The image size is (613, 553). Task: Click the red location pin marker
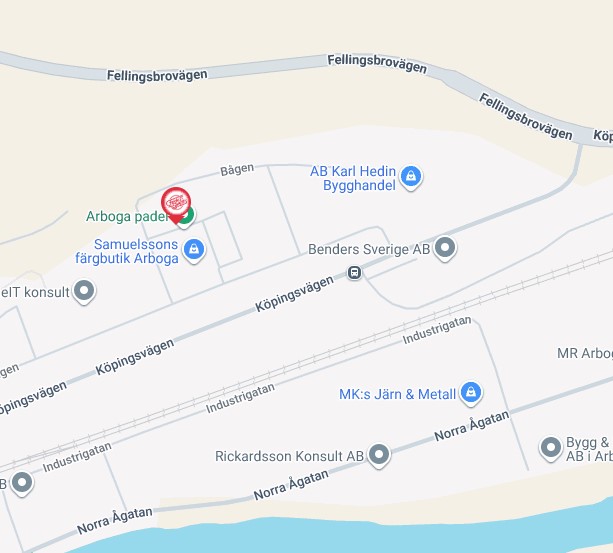[176, 205]
